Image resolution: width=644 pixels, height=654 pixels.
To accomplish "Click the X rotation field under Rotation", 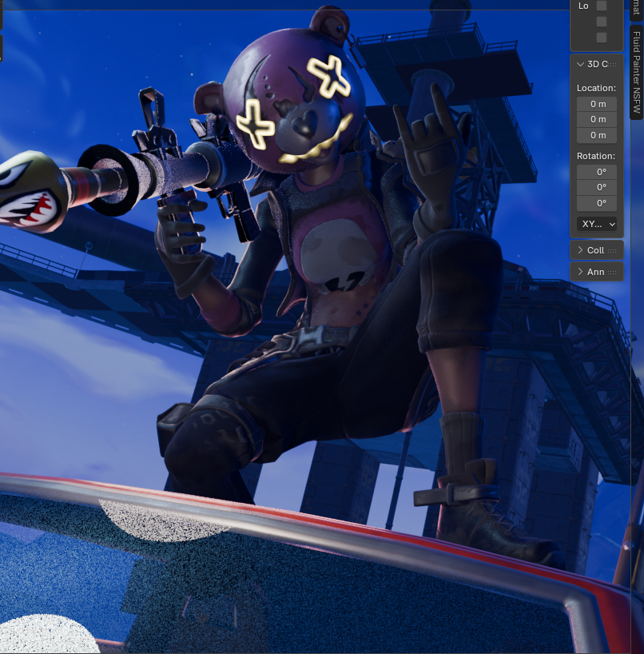I will pos(597,172).
